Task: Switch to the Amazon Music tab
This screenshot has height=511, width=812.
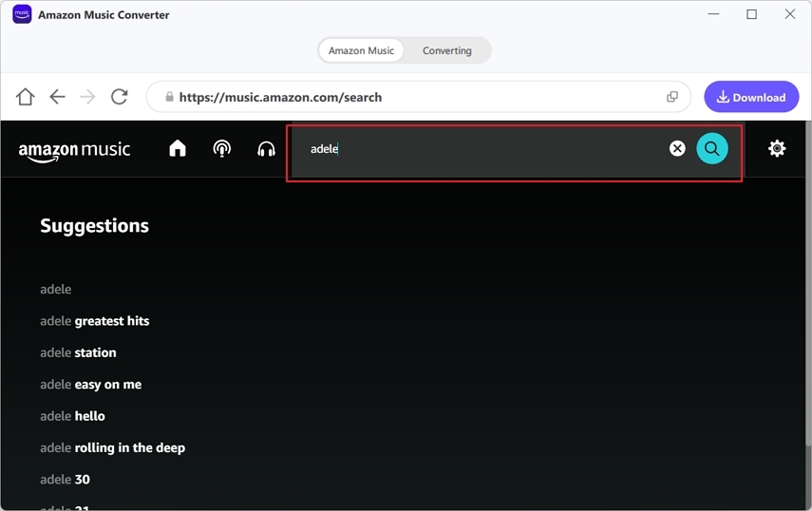Action: tap(361, 50)
